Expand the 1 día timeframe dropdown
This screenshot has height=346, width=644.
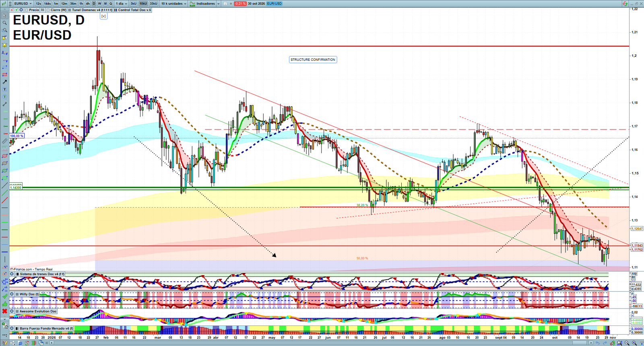click(x=121, y=4)
